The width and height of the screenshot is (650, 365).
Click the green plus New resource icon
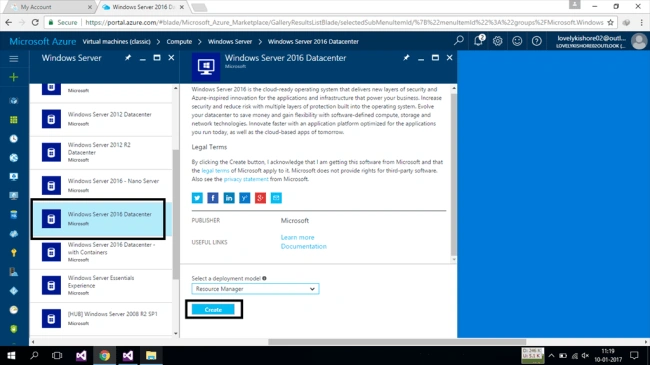coord(14,77)
